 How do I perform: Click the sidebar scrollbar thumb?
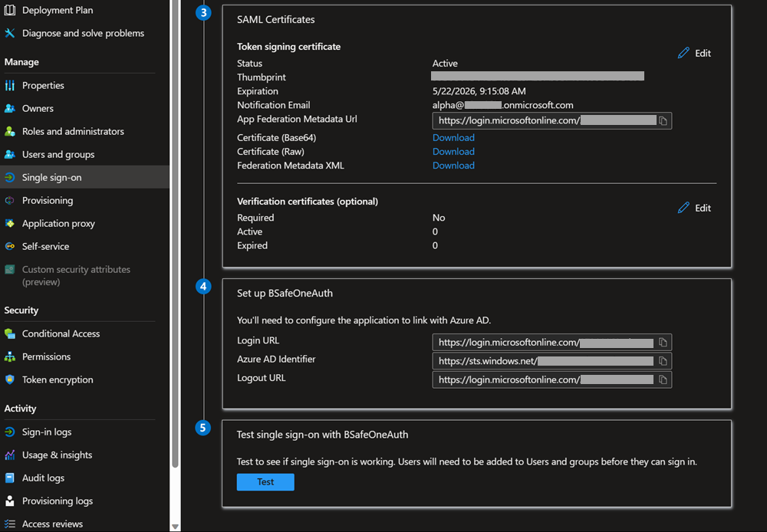coord(175,230)
